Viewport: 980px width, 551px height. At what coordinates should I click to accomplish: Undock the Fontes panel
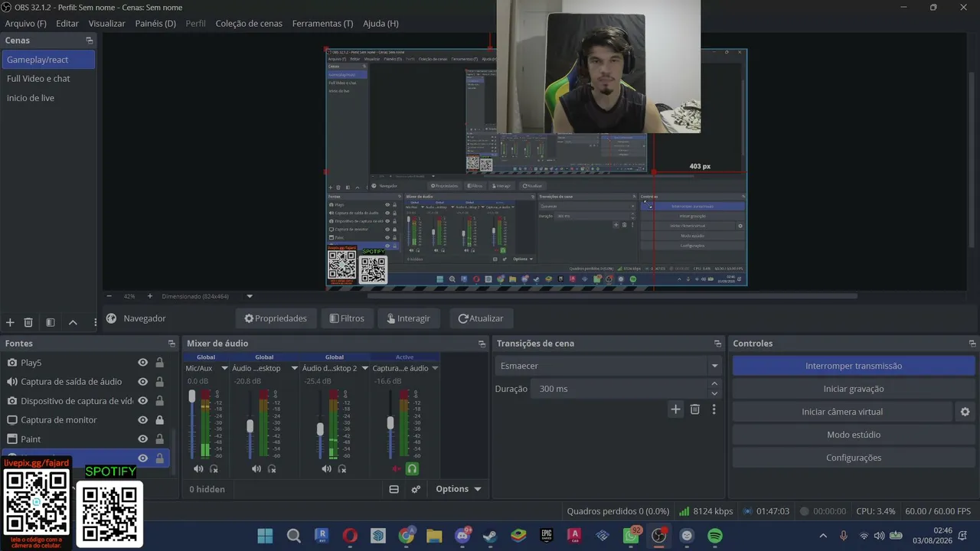click(x=171, y=344)
